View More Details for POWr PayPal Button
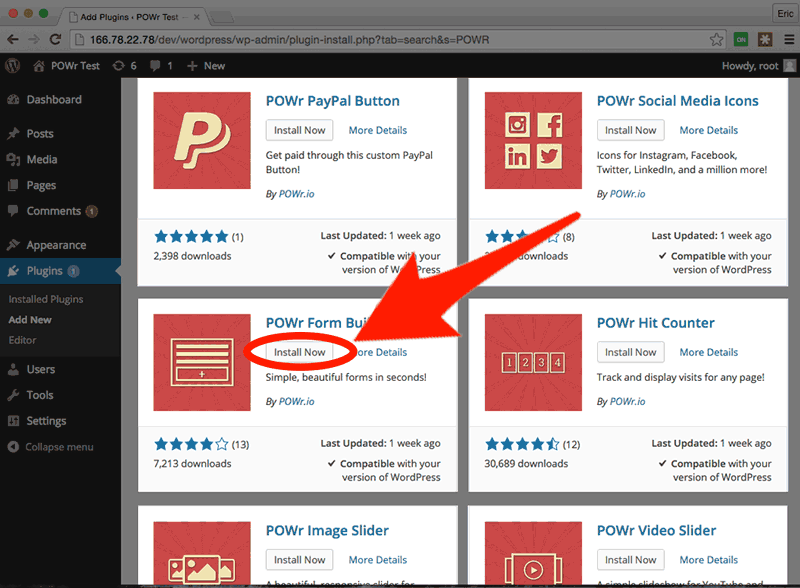 coord(378,130)
